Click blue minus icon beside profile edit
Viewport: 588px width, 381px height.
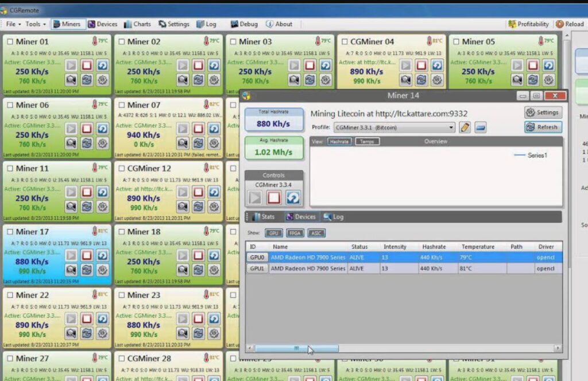[x=481, y=127]
